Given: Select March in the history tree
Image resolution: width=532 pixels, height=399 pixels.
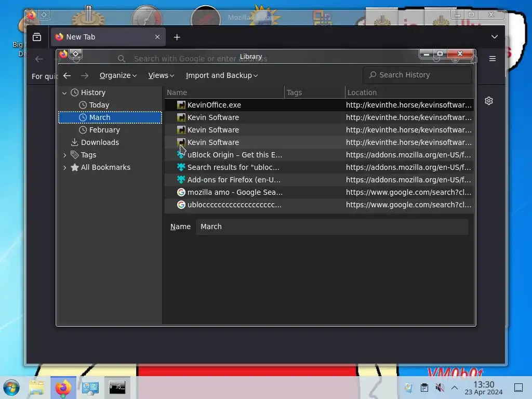Looking at the screenshot, I should point(110,117).
